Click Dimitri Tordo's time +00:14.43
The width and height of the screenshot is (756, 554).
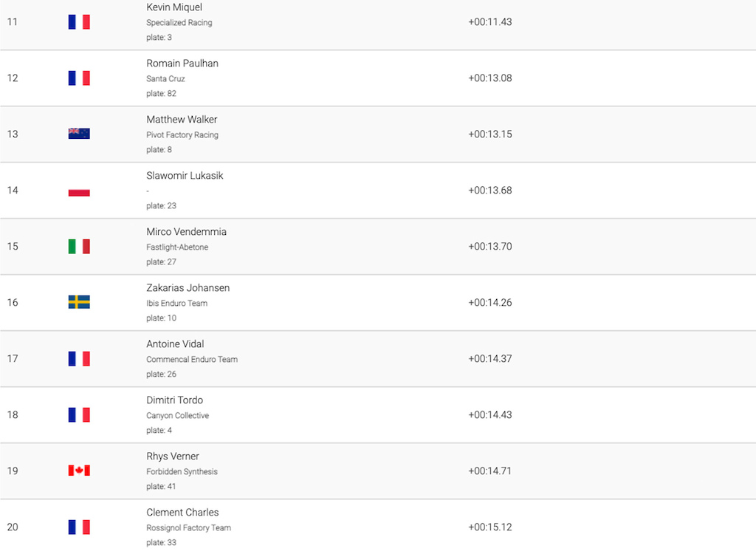click(490, 414)
